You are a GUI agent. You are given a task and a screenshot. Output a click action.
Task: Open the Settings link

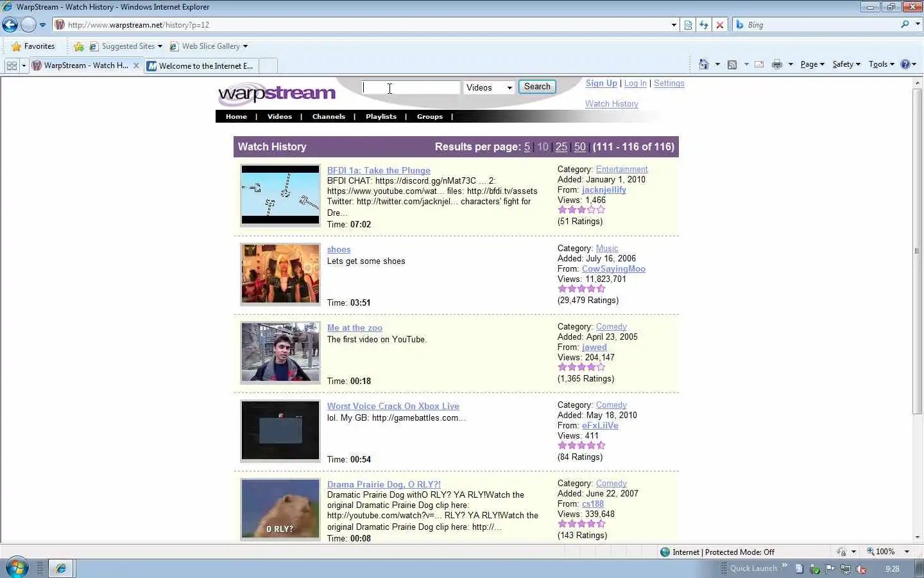tap(669, 83)
